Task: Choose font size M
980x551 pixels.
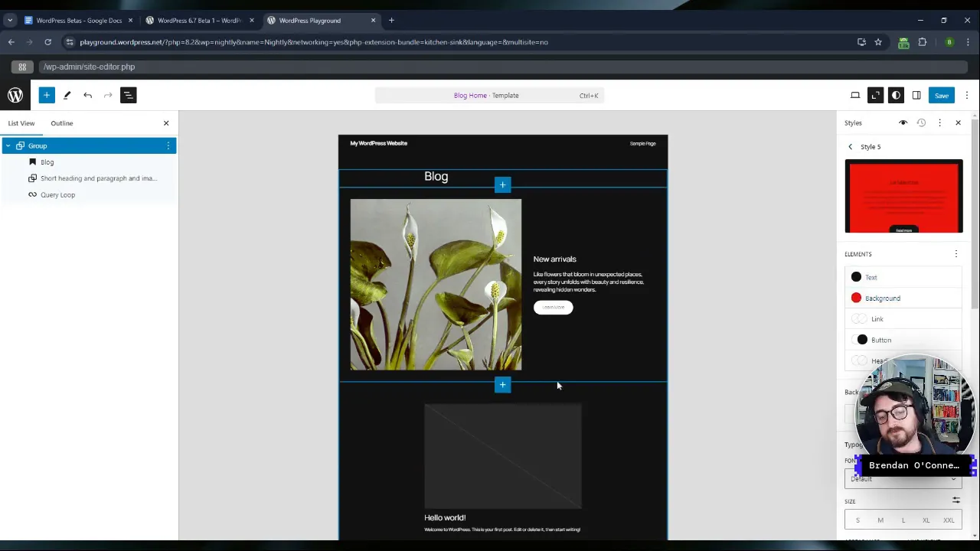Action: click(x=880, y=520)
